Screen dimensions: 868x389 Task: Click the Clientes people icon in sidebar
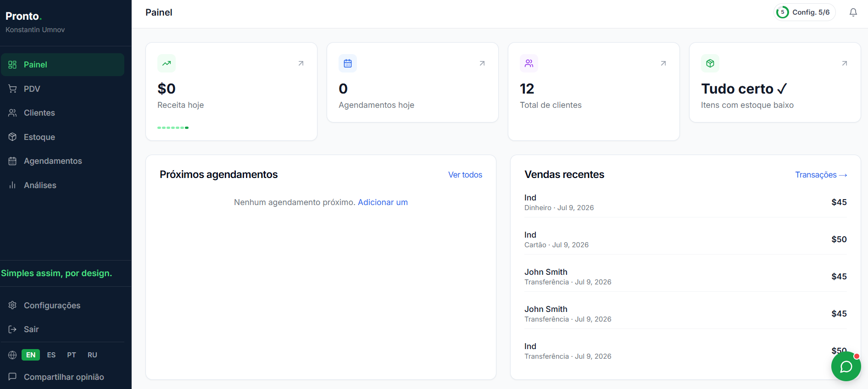12,113
